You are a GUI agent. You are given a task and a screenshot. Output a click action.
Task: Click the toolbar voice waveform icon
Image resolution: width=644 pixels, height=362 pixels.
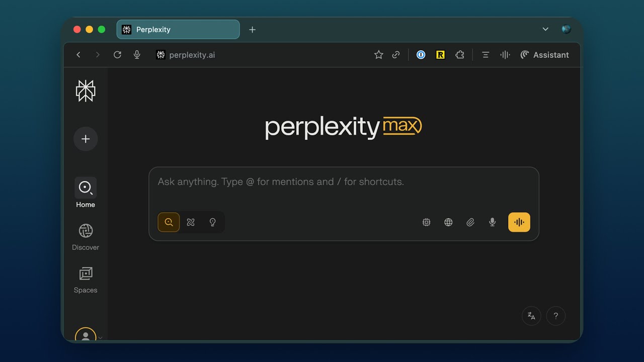click(505, 55)
